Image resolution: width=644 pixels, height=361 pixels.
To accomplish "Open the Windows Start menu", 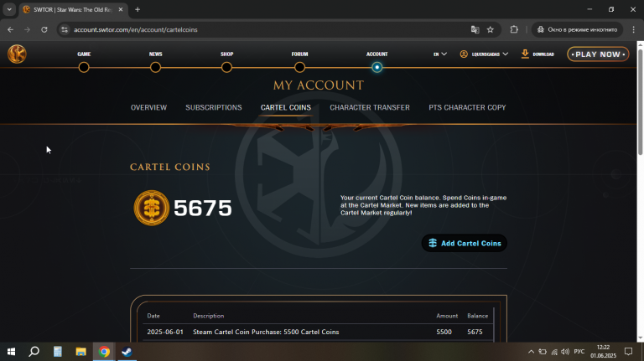I will pos(11,352).
